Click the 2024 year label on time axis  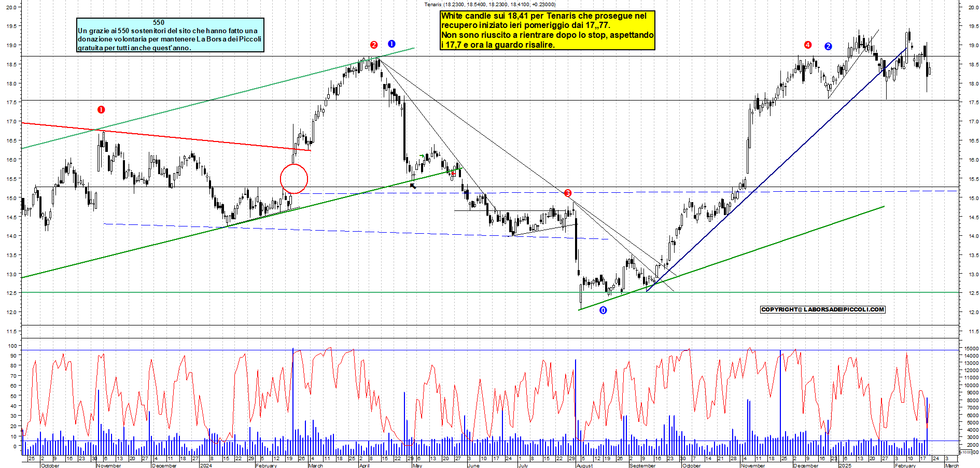[206, 465]
